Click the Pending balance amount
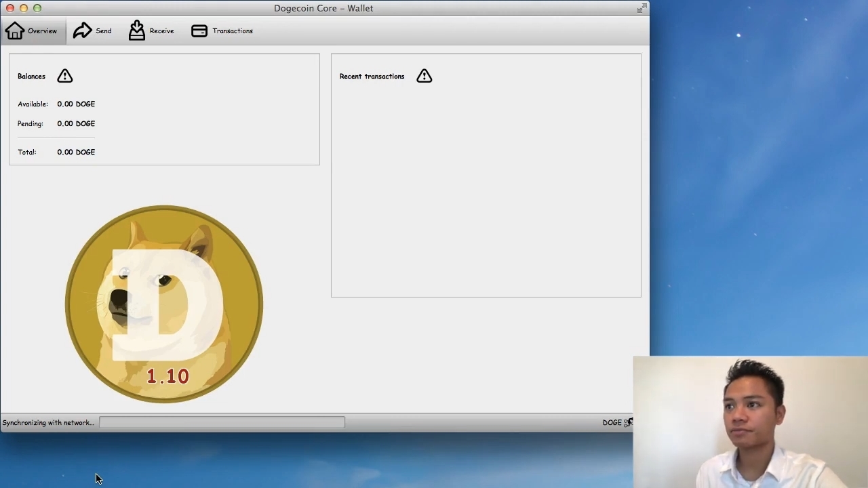Image resolution: width=868 pixels, height=488 pixels. (76, 123)
